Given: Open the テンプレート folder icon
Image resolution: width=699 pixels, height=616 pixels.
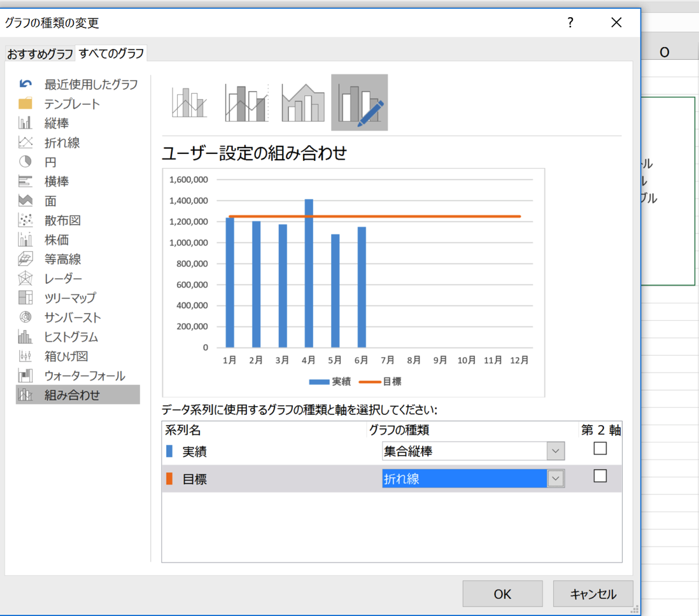Looking at the screenshot, I should click(x=25, y=104).
